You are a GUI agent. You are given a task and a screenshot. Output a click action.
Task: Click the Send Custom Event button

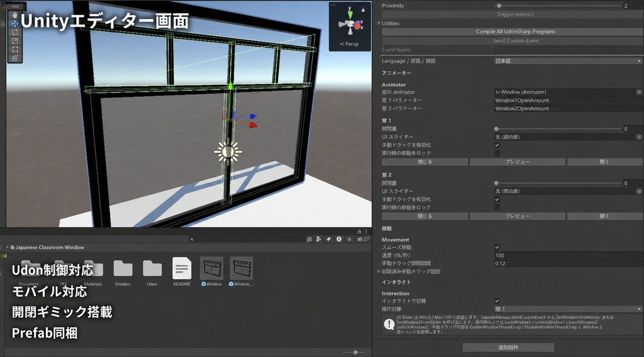(x=515, y=41)
